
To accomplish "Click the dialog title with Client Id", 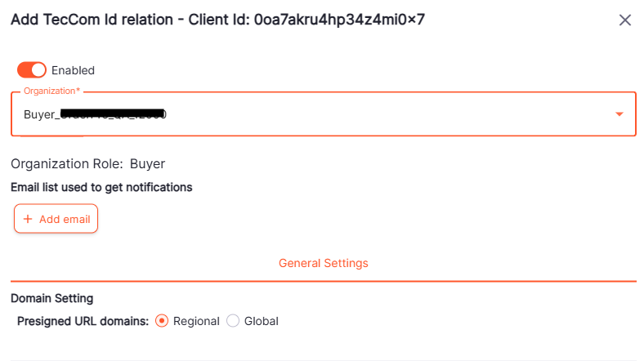I will (217, 19).
